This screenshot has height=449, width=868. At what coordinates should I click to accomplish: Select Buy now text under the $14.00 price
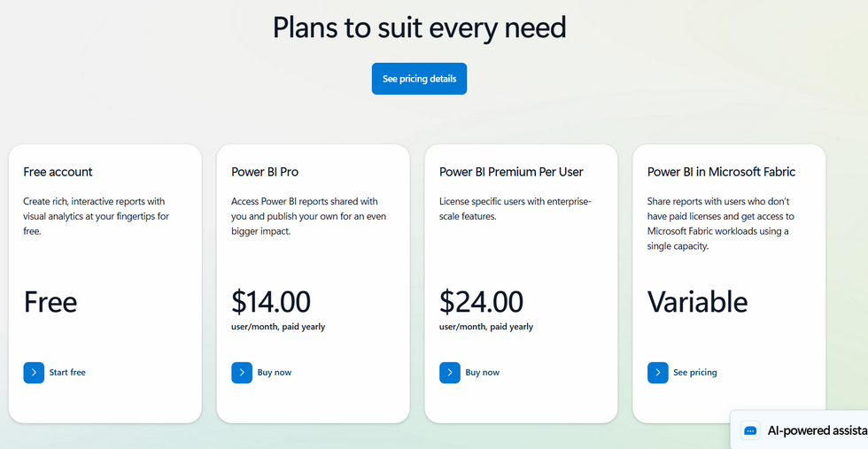[x=275, y=373]
